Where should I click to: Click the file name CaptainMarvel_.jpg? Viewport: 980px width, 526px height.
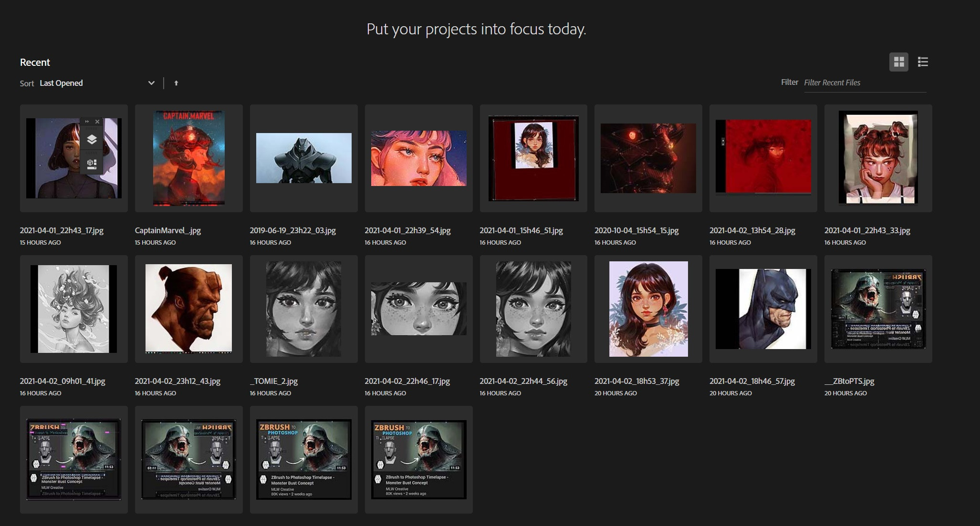tap(168, 230)
